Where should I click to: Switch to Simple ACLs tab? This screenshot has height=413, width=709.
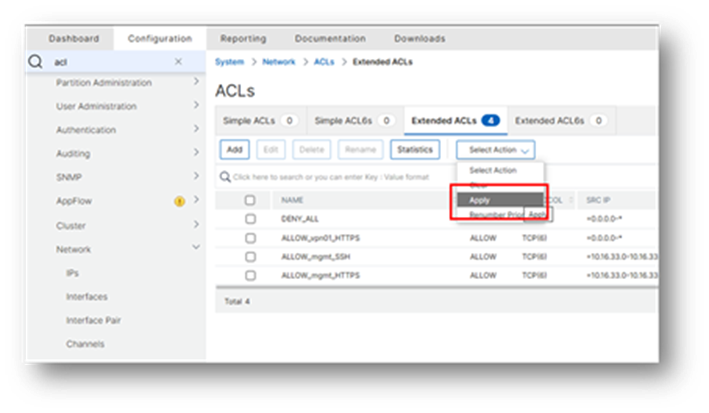[260, 121]
